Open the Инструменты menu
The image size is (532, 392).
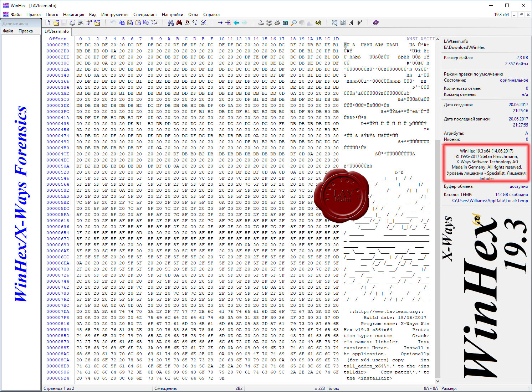click(x=115, y=15)
